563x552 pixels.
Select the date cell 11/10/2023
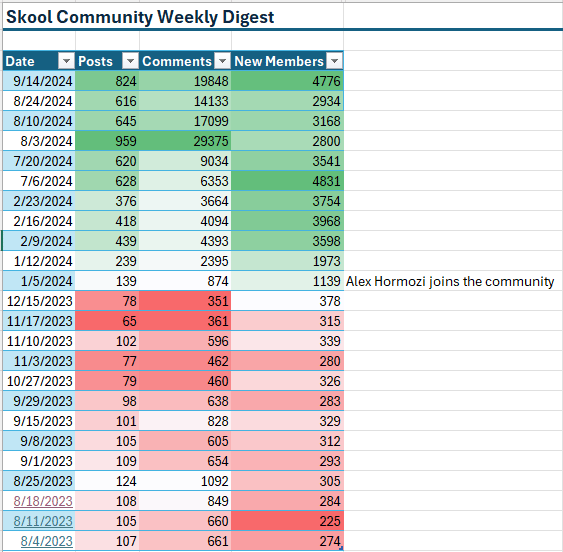click(x=39, y=341)
